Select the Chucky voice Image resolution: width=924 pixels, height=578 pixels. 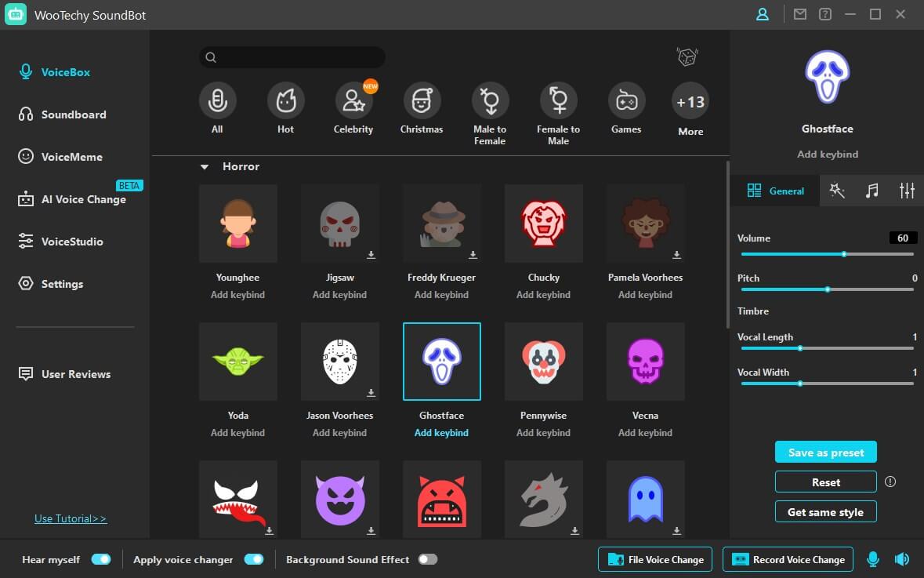(544, 224)
